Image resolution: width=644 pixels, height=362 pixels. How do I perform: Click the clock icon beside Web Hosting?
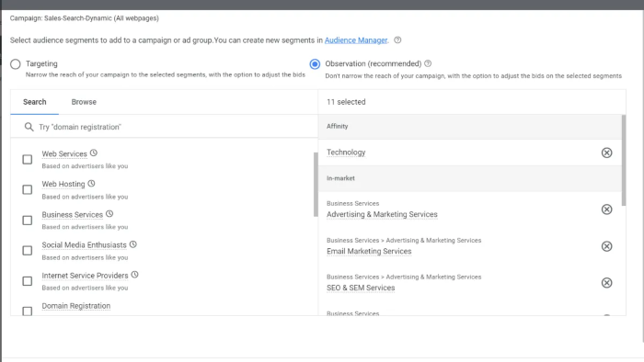tap(91, 183)
